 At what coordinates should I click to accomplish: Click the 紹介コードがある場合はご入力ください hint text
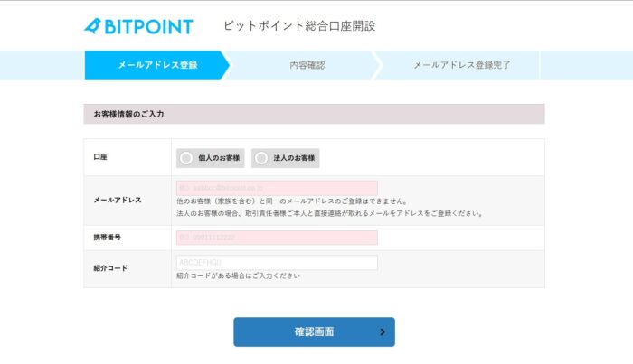238,276
